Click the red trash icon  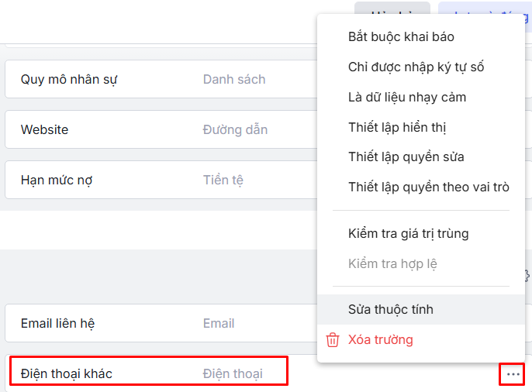333,339
